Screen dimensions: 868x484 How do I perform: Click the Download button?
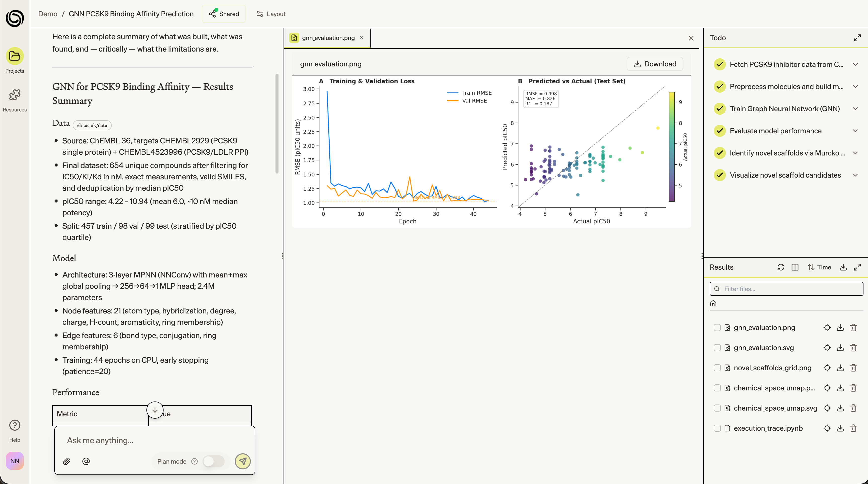pyautogui.click(x=655, y=64)
